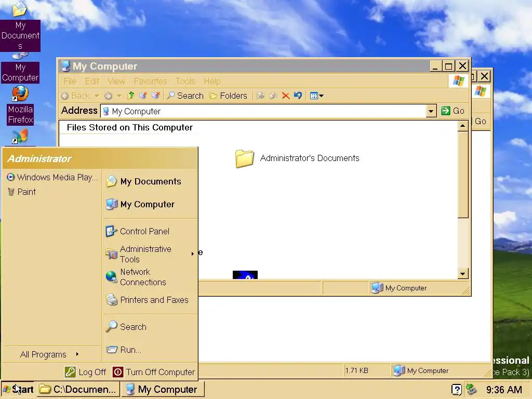Select the Administrator's Documents label
The height and width of the screenshot is (399, 532).
coord(310,158)
